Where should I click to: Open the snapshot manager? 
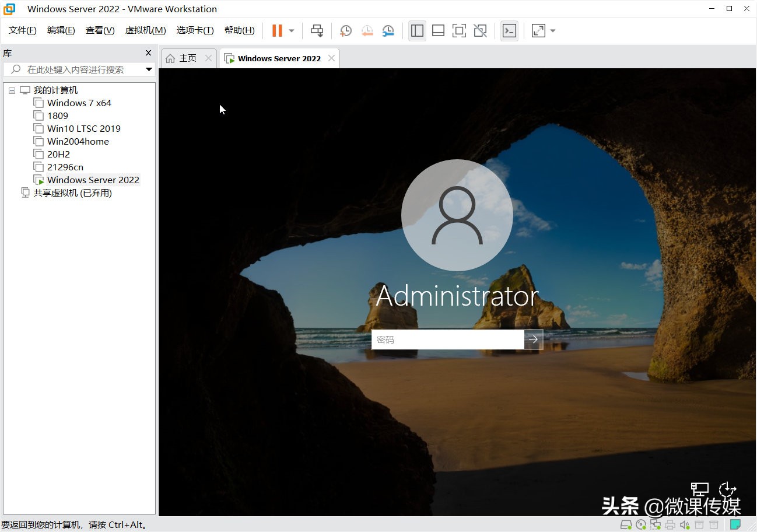pyautogui.click(x=388, y=31)
